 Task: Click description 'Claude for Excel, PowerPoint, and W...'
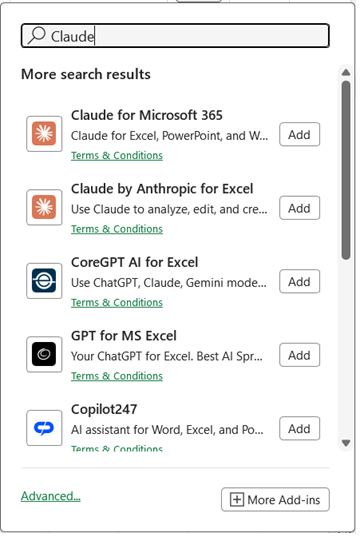(169, 136)
